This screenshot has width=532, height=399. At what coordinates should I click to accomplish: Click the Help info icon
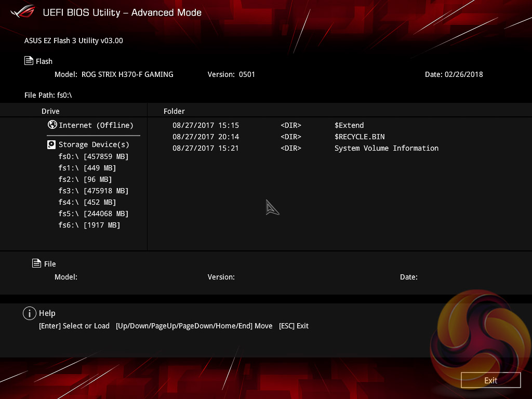29,313
